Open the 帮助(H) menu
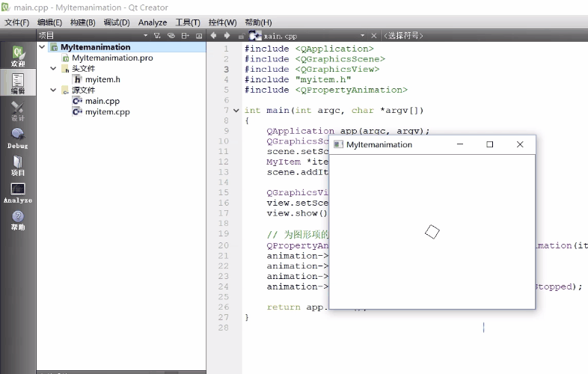The width and height of the screenshot is (588, 374). [258, 22]
